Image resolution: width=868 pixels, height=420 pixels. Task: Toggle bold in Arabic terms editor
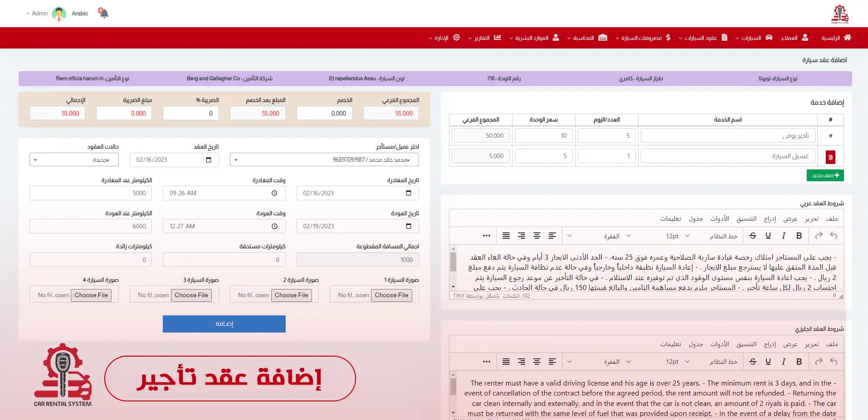tap(799, 236)
